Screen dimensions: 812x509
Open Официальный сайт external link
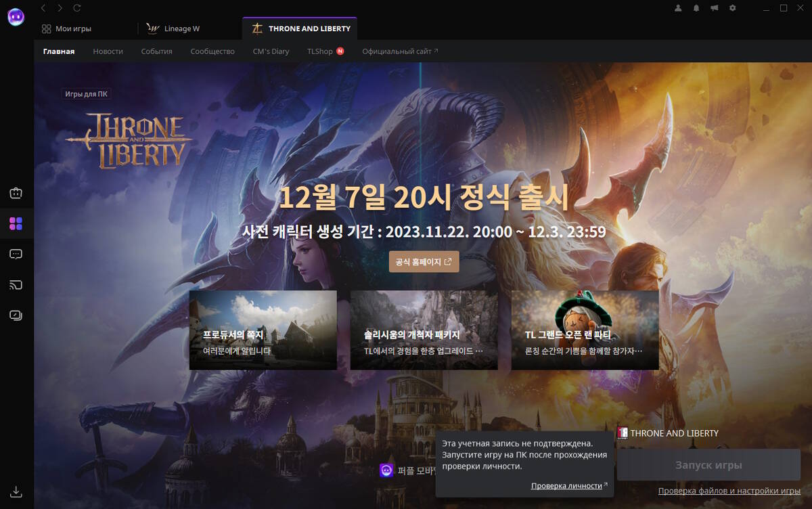click(x=400, y=51)
